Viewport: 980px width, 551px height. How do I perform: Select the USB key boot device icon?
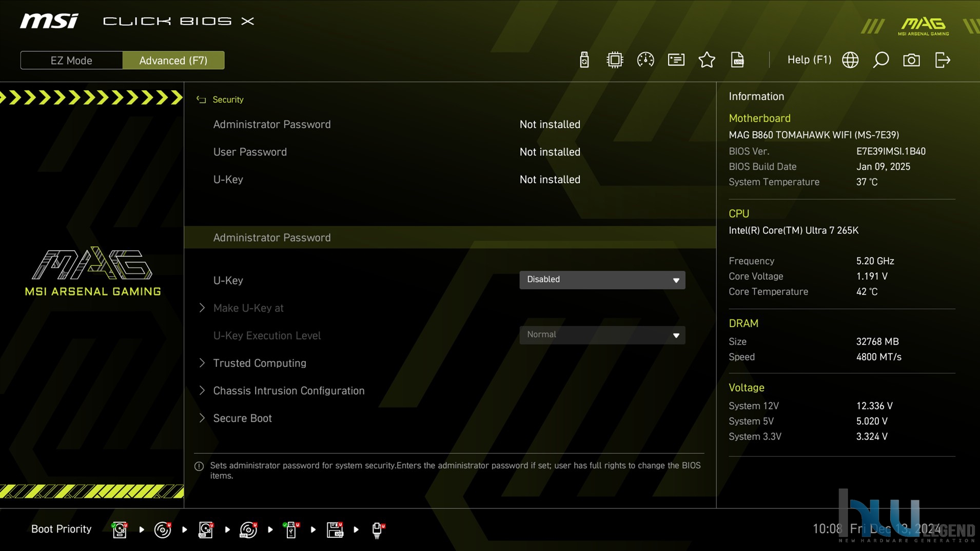(291, 529)
